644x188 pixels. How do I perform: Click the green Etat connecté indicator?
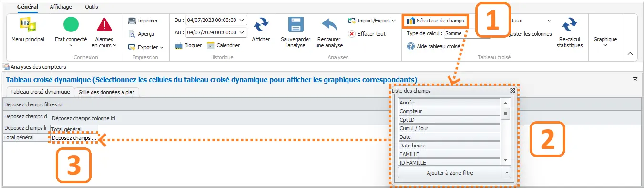[x=71, y=24]
